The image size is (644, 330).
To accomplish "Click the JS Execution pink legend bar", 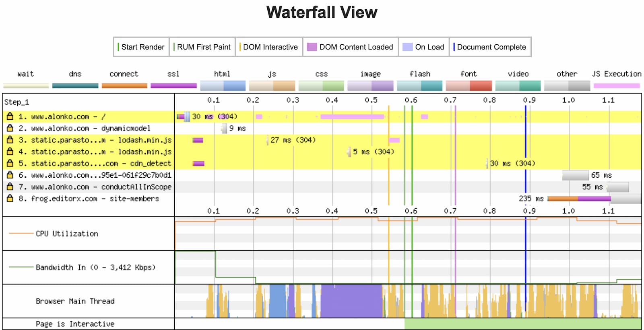I will tap(616, 85).
